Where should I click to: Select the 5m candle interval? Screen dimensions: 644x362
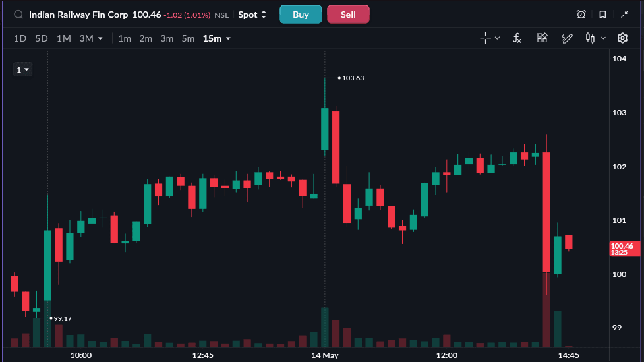(x=188, y=39)
